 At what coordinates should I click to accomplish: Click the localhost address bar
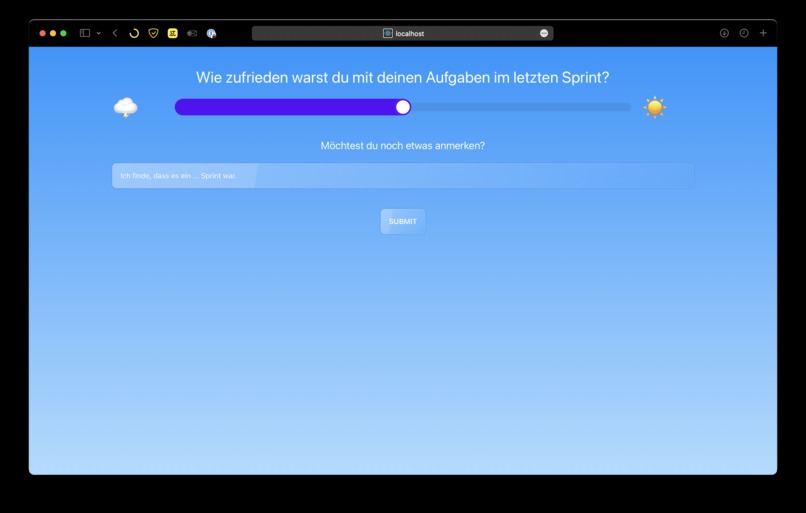point(402,33)
